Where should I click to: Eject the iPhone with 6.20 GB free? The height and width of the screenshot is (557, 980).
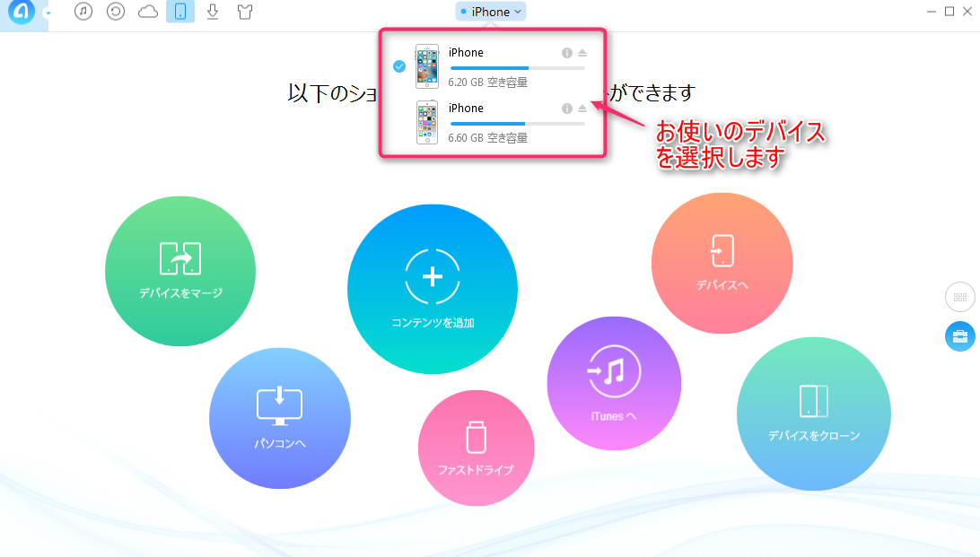582,53
